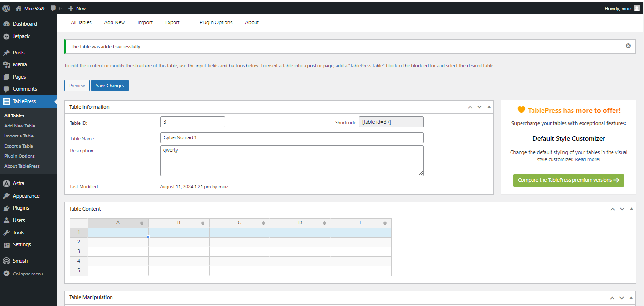Click the Description textarea containing qwerty
Image resolution: width=644 pixels, height=306 pixels.
(292, 161)
